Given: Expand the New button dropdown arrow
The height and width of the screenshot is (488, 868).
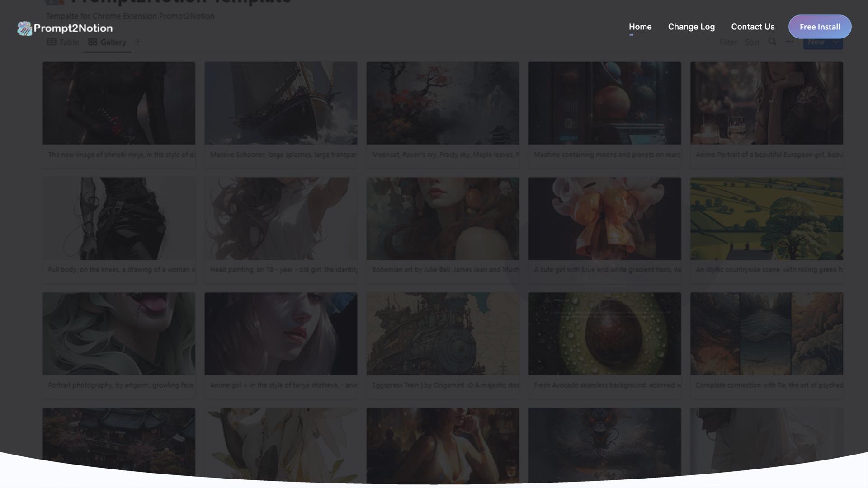Looking at the screenshot, I should click(x=836, y=42).
